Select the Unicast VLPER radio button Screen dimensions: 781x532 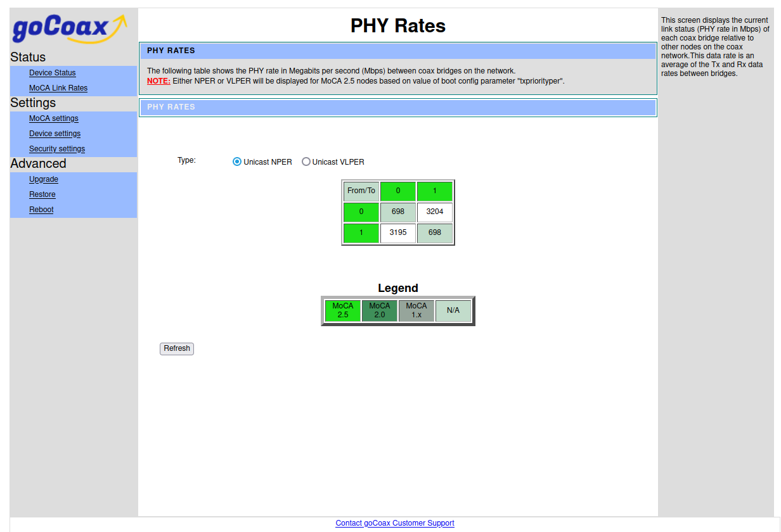pos(306,161)
